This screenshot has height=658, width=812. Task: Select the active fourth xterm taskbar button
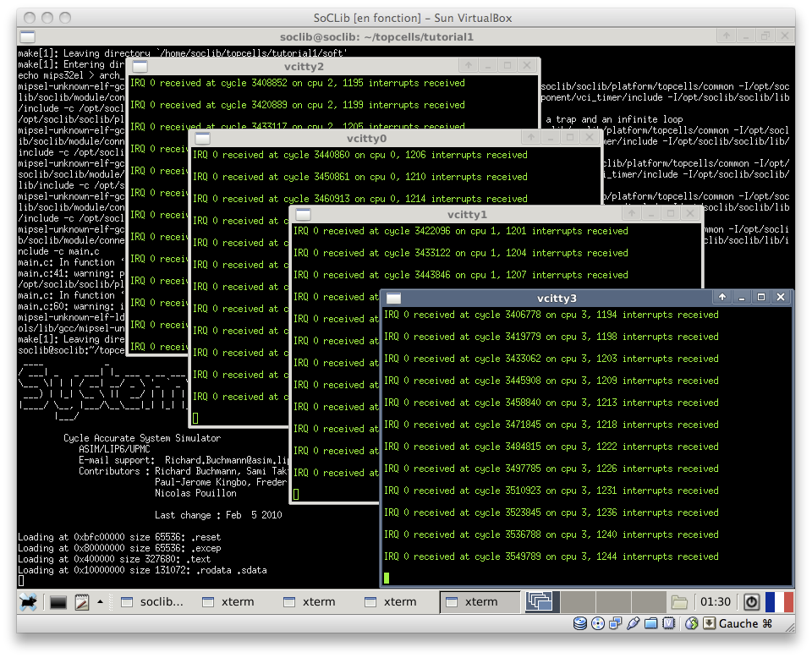point(480,601)
